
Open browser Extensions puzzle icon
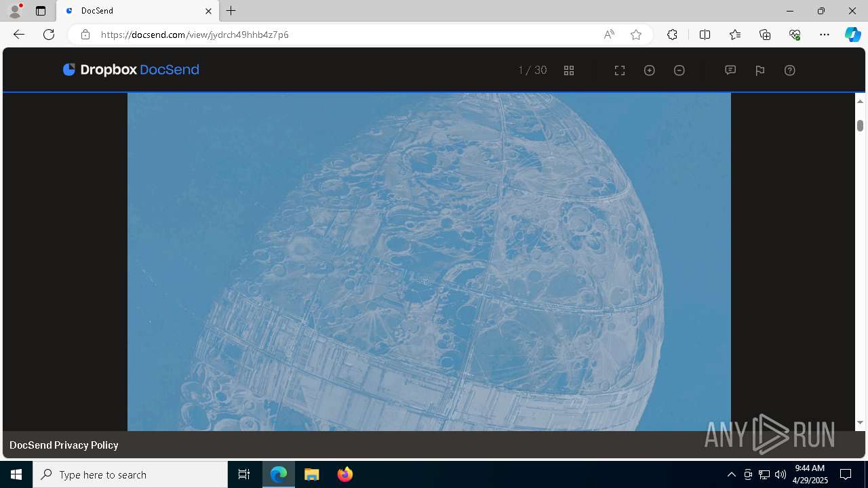point(672,35)
